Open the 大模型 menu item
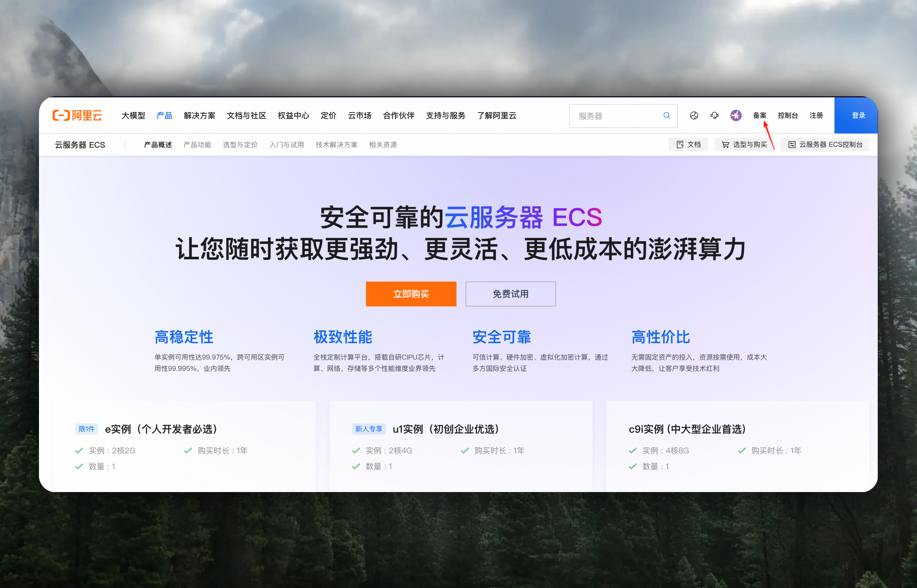 coord(133,115)
